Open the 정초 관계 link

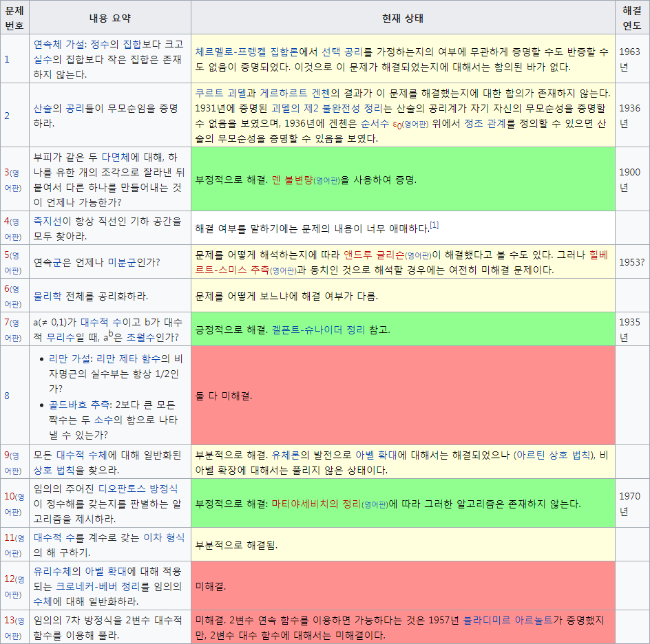click(485, 123)
